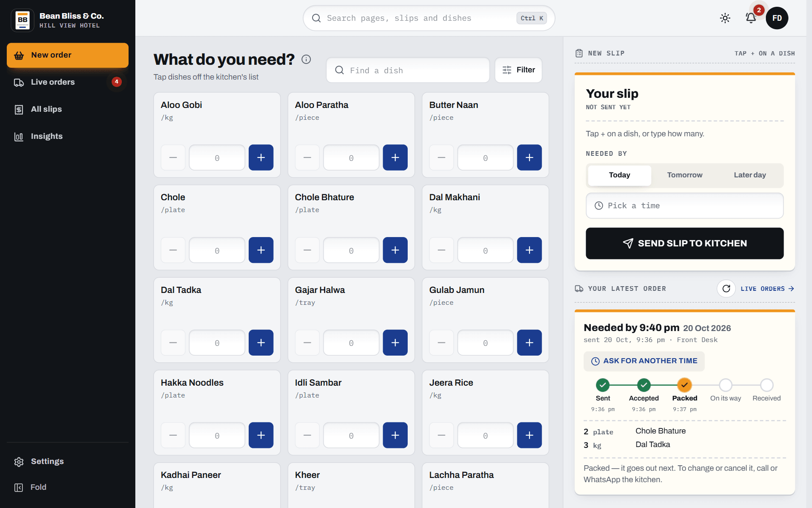Open the FD user avatar menu
The image size is (812, 508).
[777, 18]
